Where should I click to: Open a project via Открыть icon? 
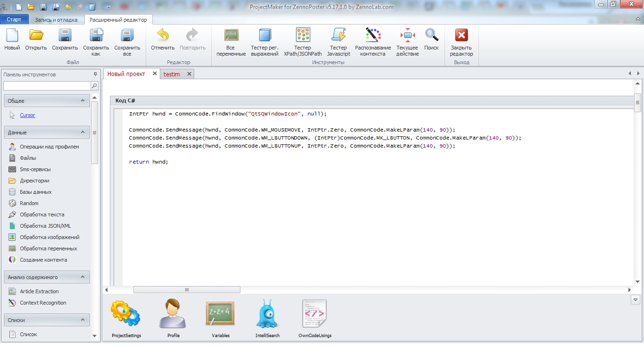coord(36,40)
